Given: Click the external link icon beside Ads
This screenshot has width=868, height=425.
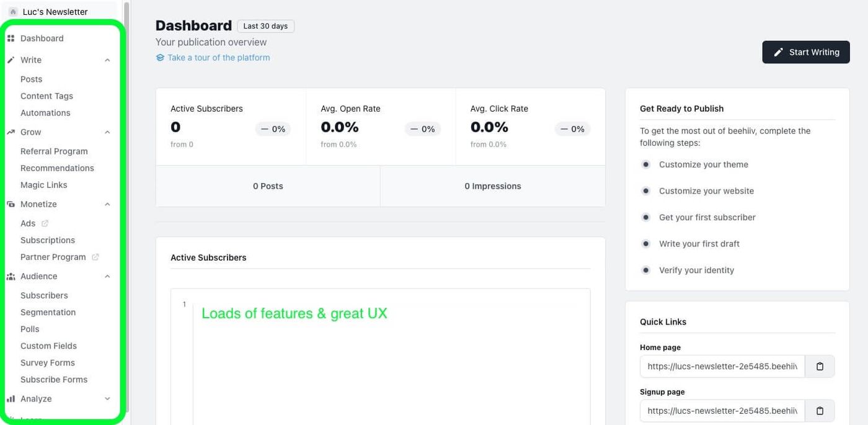Looking at the screenshot, I should tap(45, 223).
